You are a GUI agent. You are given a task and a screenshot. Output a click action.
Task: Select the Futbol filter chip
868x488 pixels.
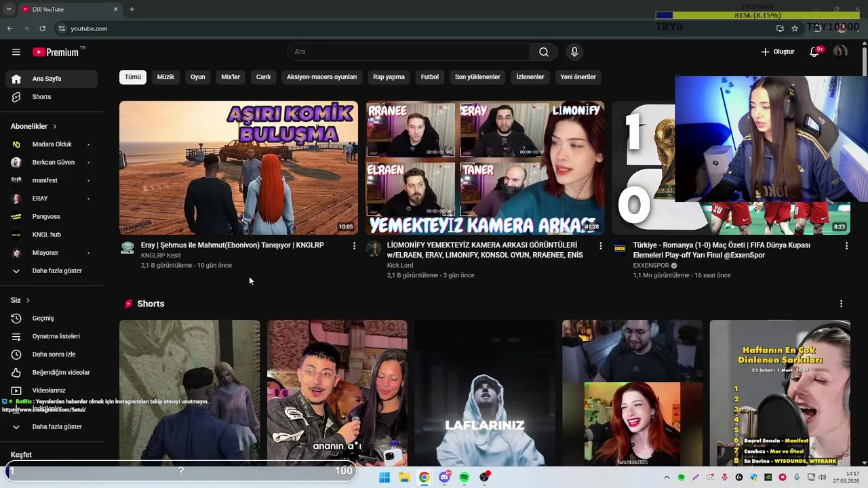[430, 77]
